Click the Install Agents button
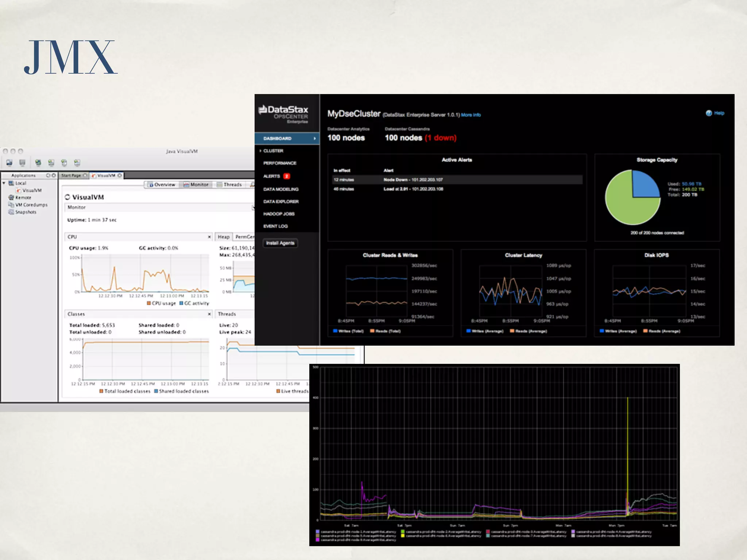The image size is (747, 560). (280, 243)
